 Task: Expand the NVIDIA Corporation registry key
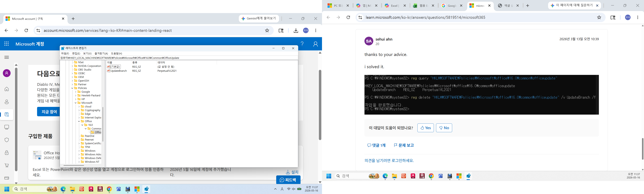(x=72, y=66)
